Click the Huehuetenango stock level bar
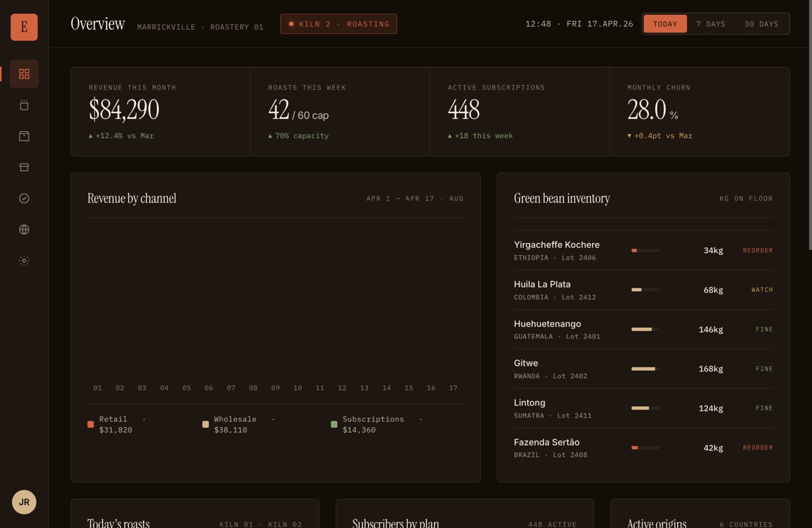 pyautogui.click(x=645, y=330)
